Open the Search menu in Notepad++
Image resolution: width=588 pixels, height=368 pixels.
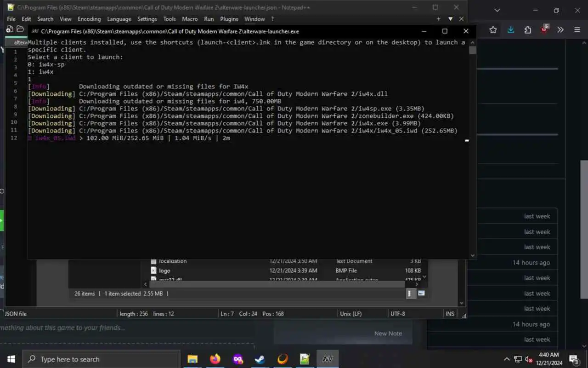(x=45, y=19)
